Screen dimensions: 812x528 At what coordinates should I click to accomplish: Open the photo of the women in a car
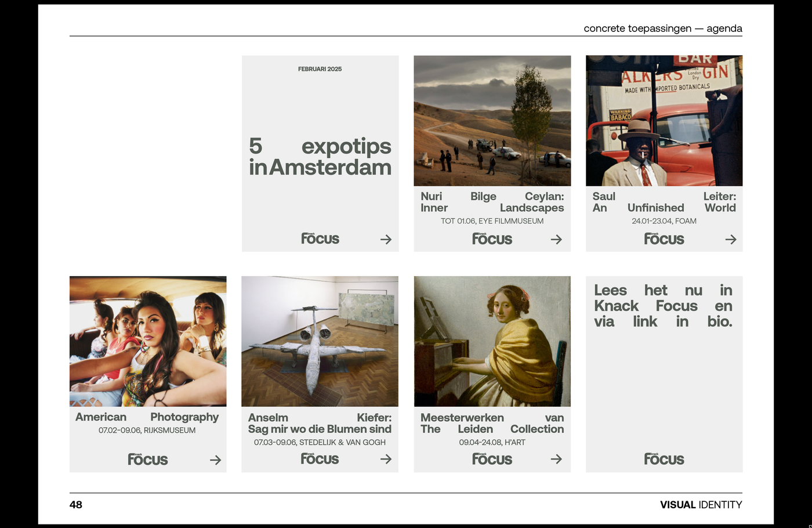point(148,341)
